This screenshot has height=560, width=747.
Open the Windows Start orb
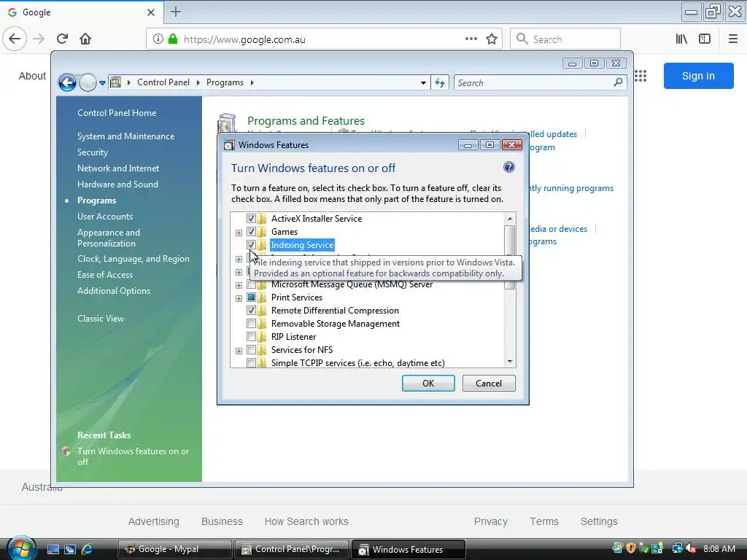click(20, 548)
